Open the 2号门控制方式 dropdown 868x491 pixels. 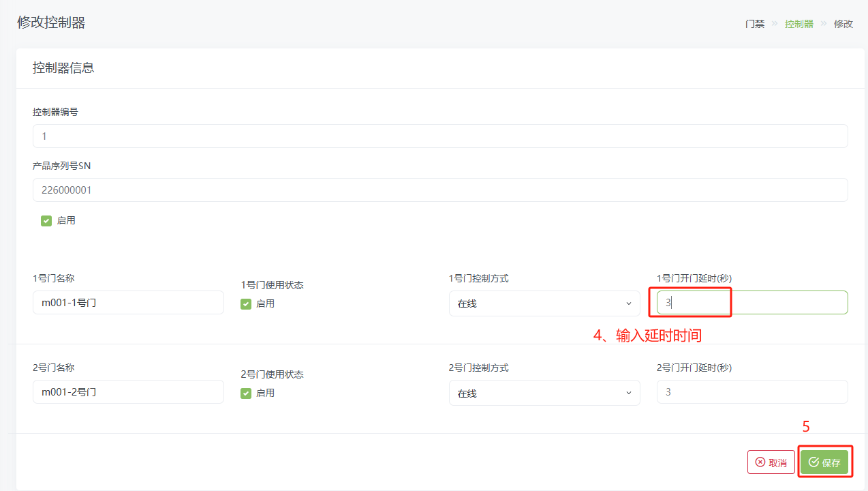tap(544, 393)
